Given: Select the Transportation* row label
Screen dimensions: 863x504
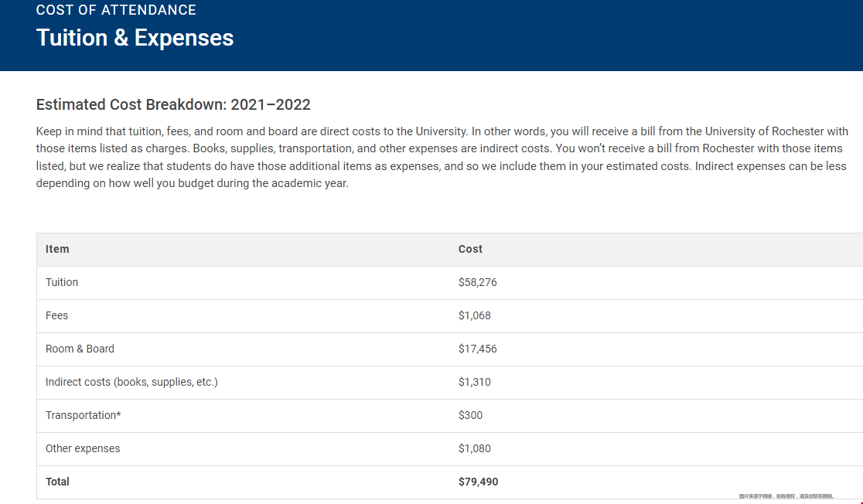Looking at the screenshot, I should pyautogui.click(x=83, y=415).
